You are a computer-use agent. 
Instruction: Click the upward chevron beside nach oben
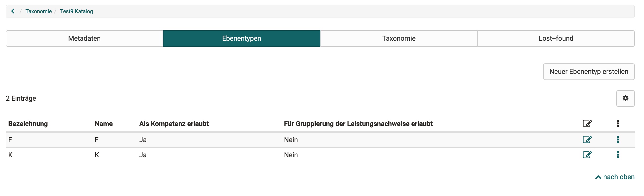pos(599,177)
